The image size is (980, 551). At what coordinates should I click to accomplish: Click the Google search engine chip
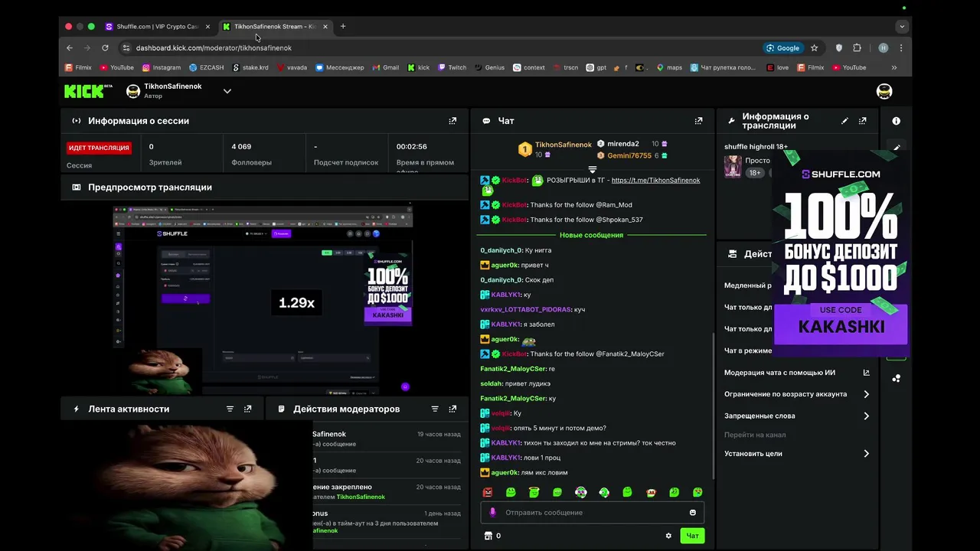click(782, 47)
